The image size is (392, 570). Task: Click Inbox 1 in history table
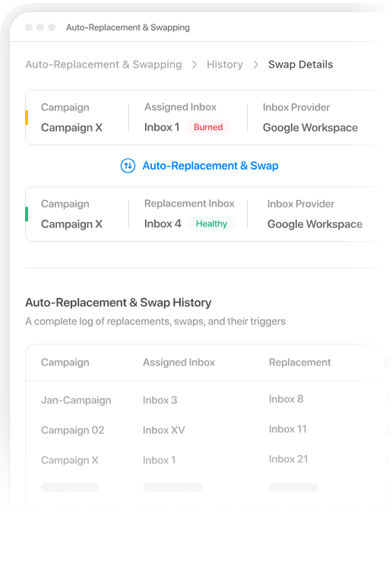tap(159, 461)
